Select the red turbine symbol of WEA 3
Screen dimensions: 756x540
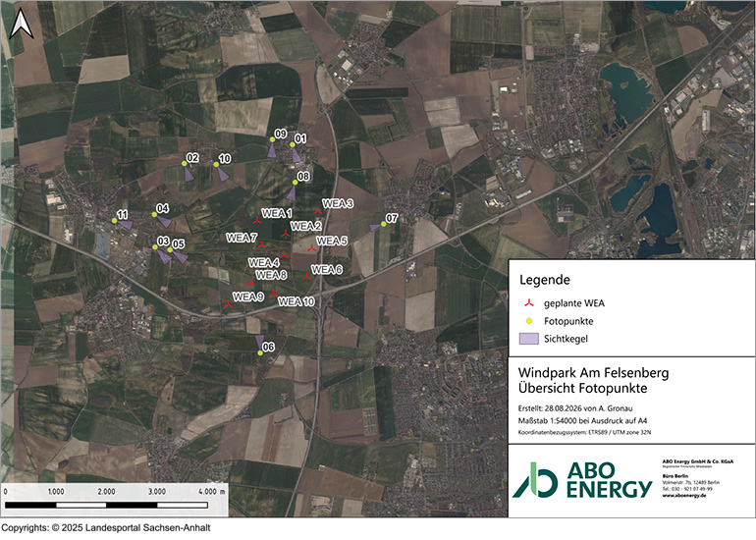[317, 210]
